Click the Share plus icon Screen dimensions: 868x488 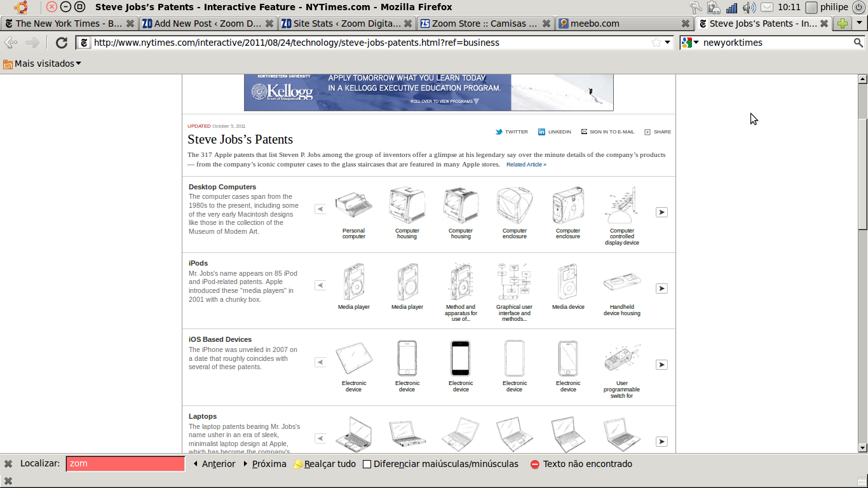pyautogui.click(x=648, y=132)
